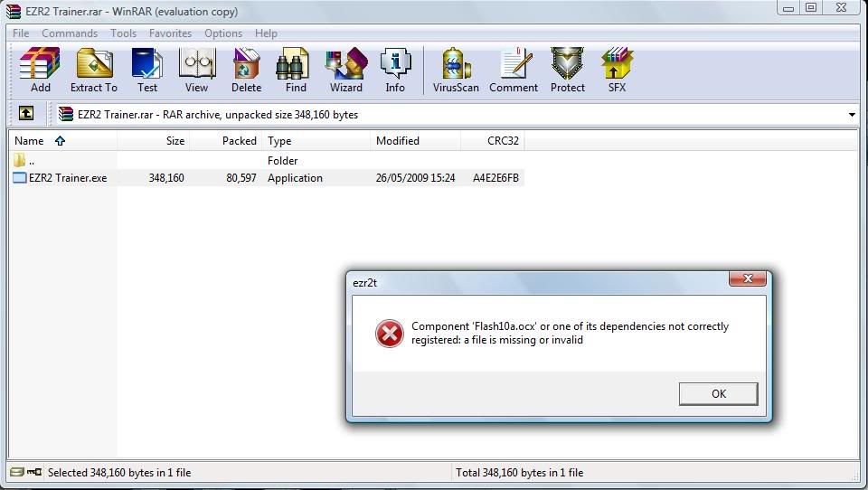This screenshot has height=490, width=868.
Task: Show archive Info
Action: pos(395,70)
